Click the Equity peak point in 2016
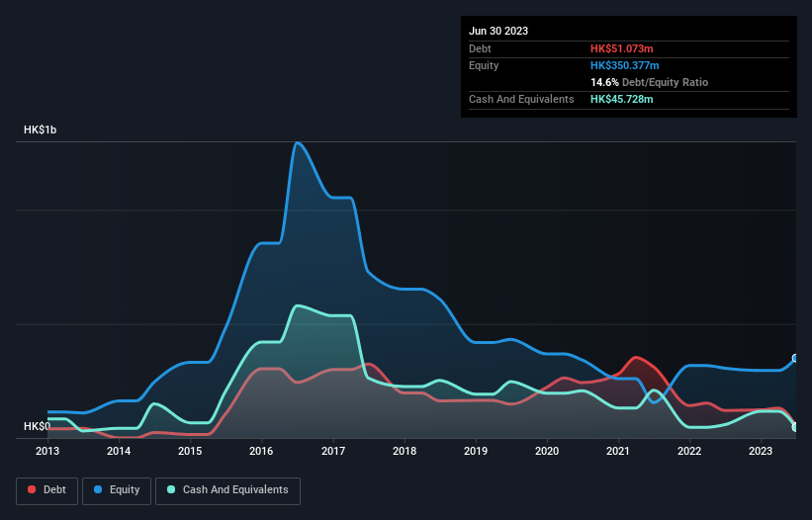812x520 pixels. tap(298, 142)
